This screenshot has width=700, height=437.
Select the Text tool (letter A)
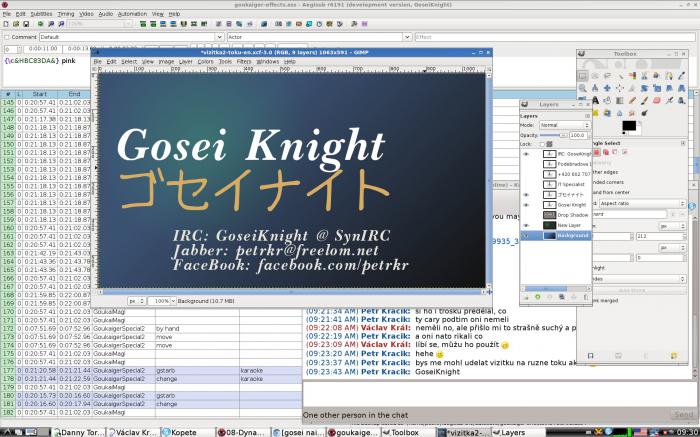595,100
